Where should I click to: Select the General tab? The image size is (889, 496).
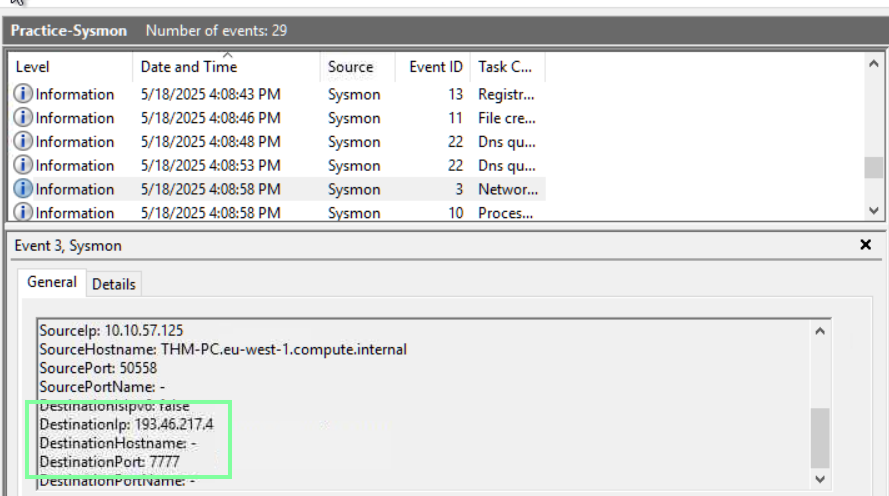point(52,283)
